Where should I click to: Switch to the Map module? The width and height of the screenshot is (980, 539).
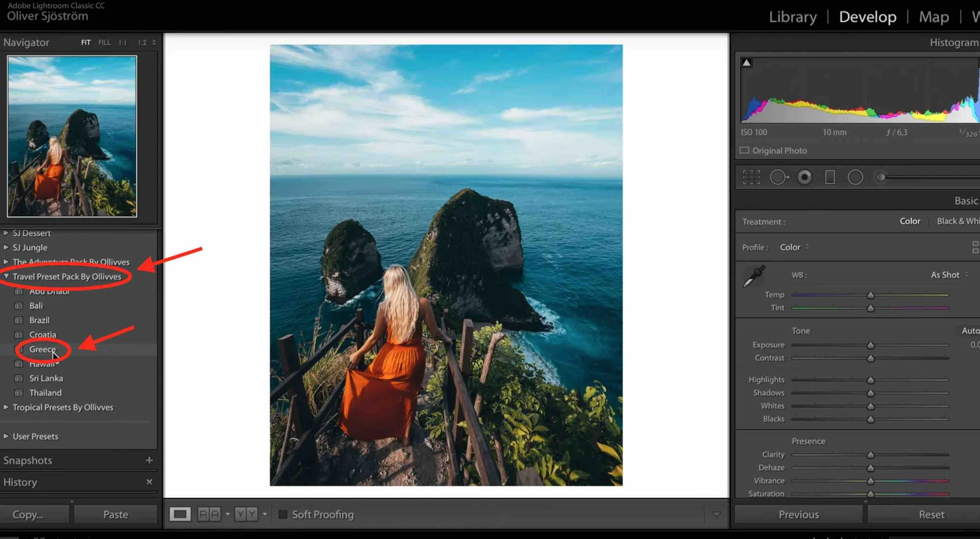[x=934, y=17]
